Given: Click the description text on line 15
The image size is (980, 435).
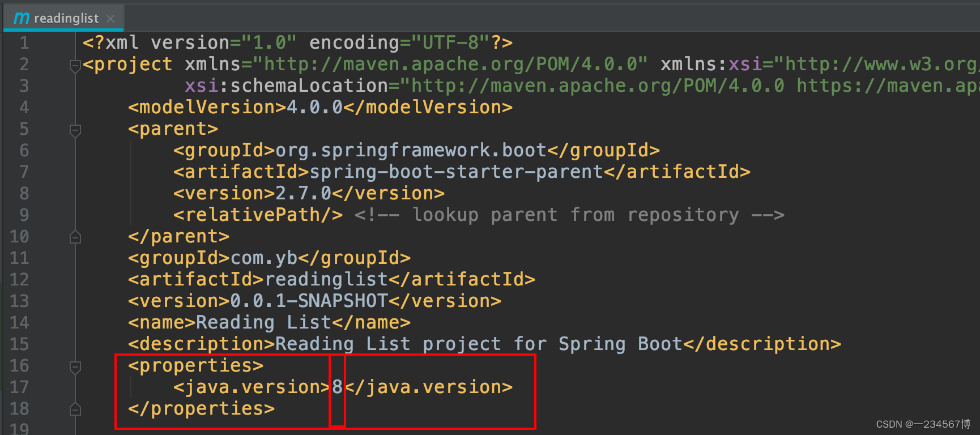Looking at the screenshot, I should [479, 344].
